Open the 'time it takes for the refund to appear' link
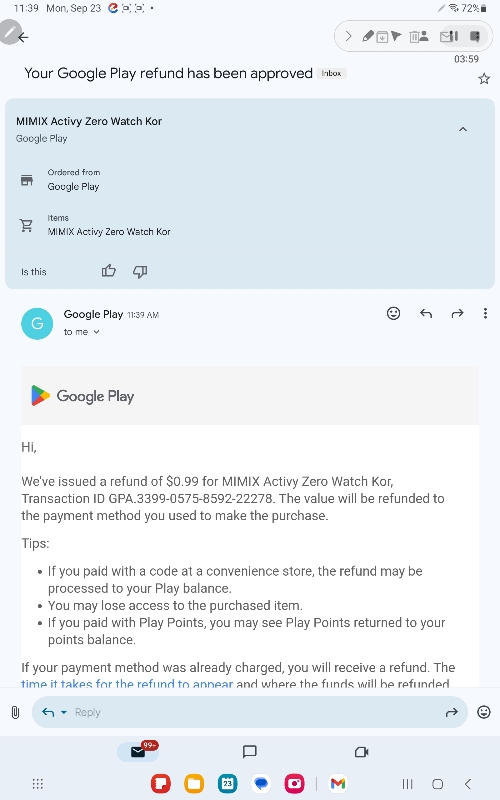 pyautogui.click(x=127, y=683)
